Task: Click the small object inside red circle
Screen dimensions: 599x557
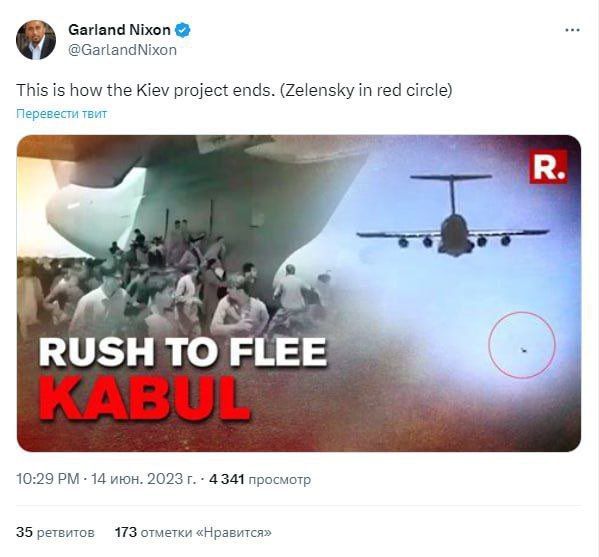Action: click(524, 349)
